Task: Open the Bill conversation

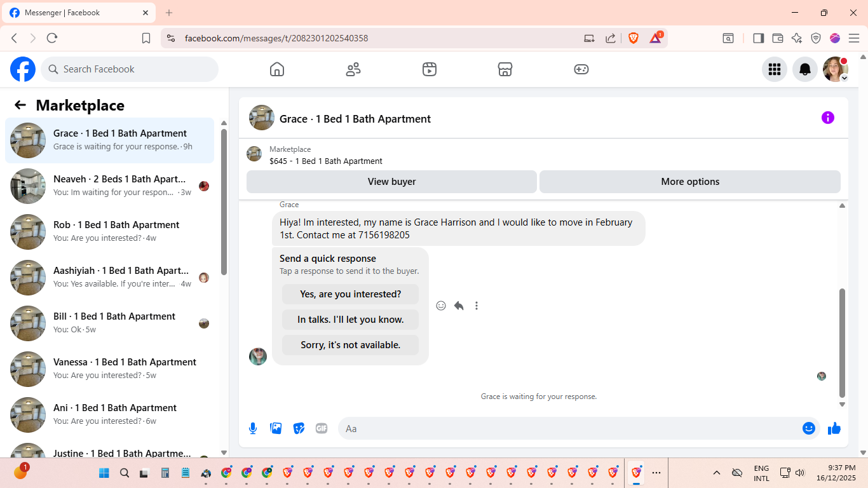Action: tap(109, 323)
